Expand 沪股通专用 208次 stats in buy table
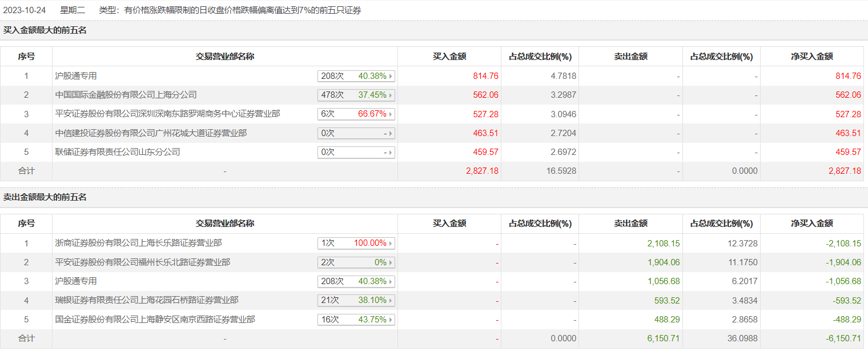 [x=391, y=76]
